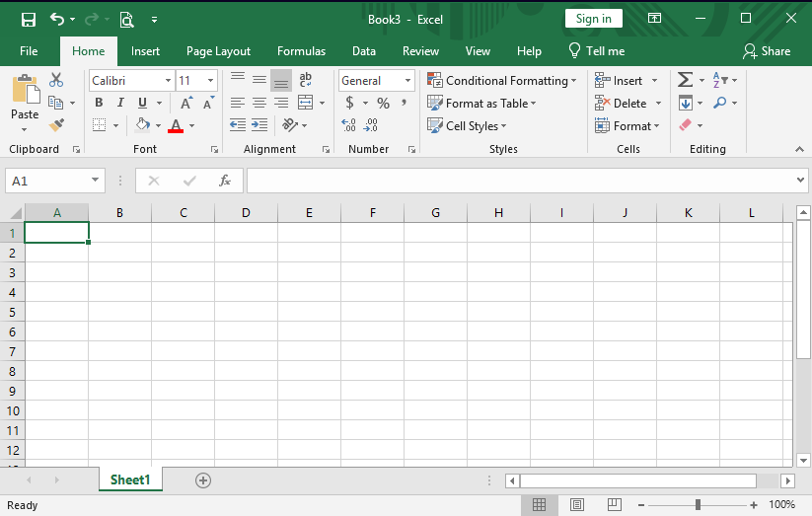Click Tell me search box
The height and width of the screenshot is (516, 812).
point(597,50)
